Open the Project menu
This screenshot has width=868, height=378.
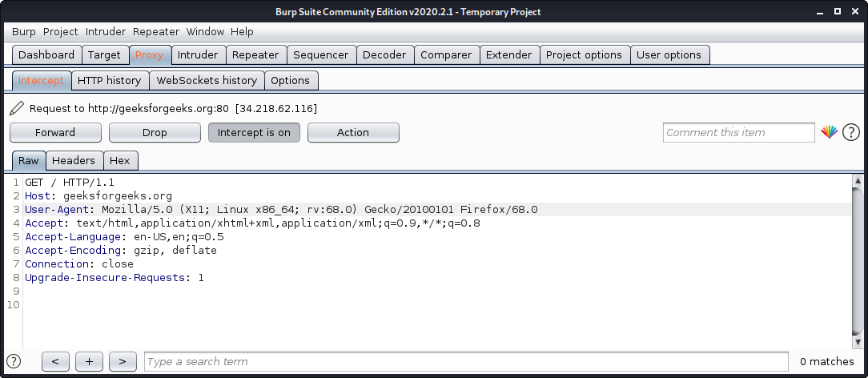60,31
